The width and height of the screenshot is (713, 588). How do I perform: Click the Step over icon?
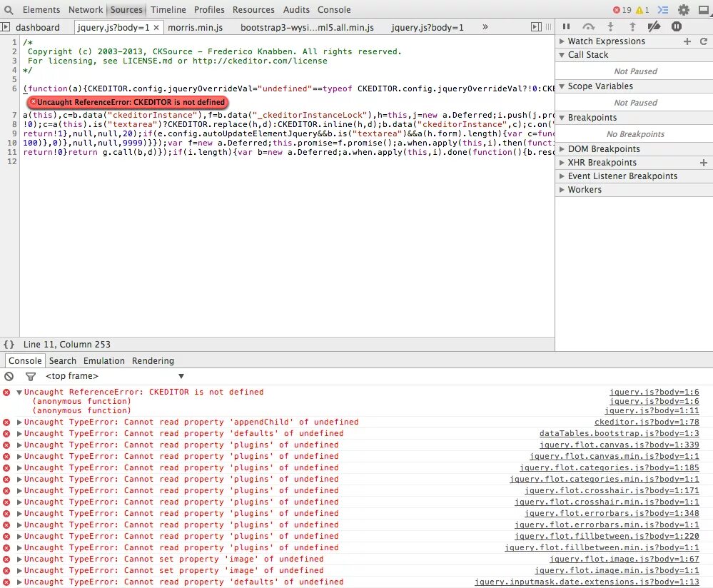point(588,27)
